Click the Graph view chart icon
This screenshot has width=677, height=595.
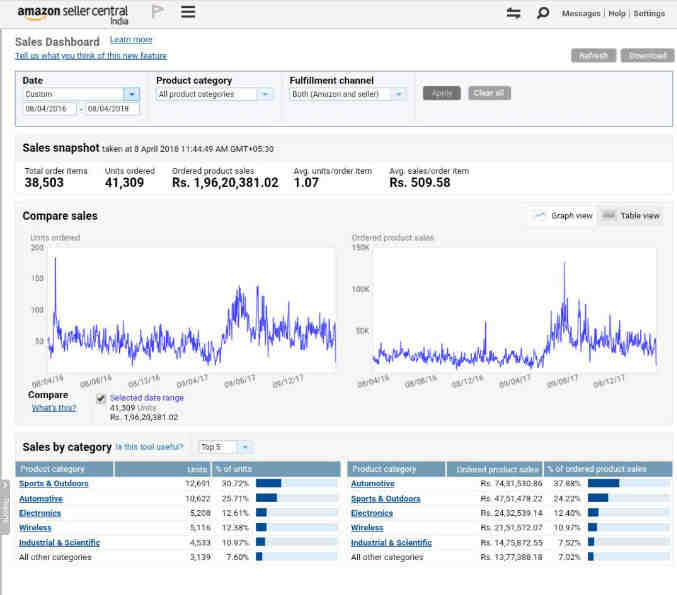click(x=541, y=215)
